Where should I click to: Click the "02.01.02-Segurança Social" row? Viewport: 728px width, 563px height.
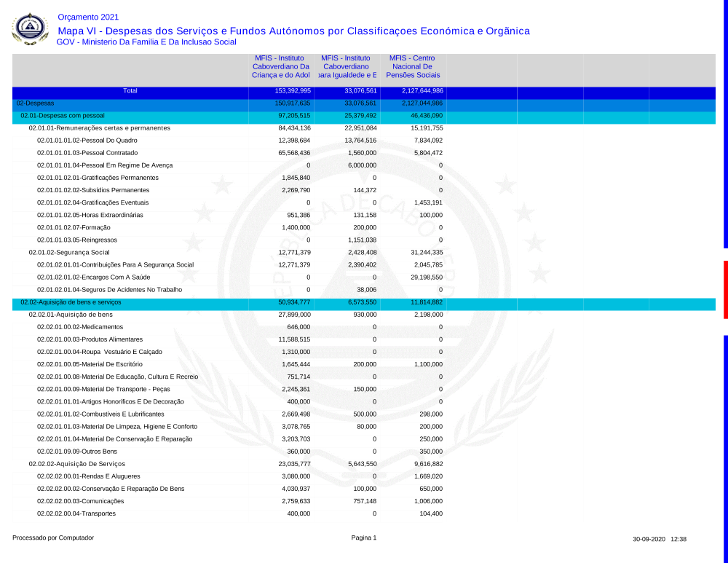pyautogui.click(x=69, y=253)
